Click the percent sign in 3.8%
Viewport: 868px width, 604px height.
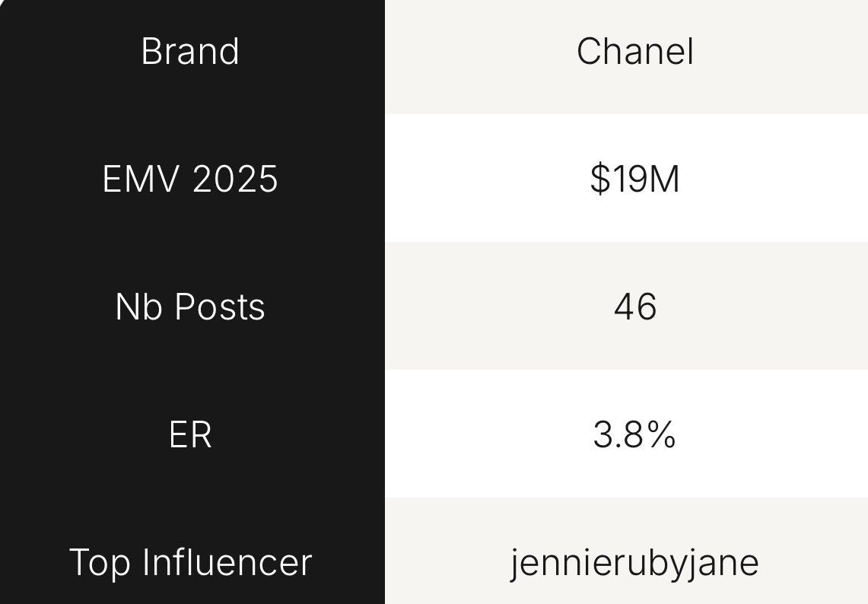pyautogui.click(x=663, y=434)
